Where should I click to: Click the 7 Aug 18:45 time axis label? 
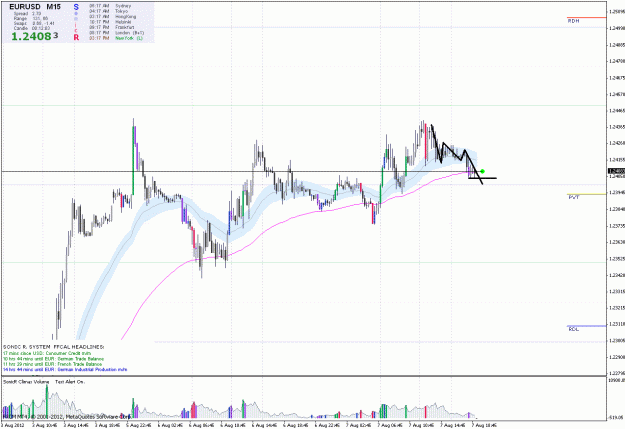pos(484,425)
